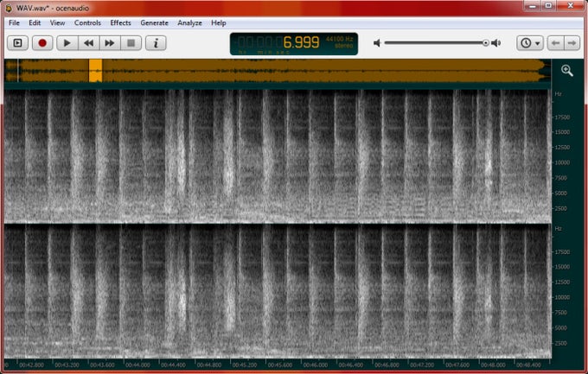The image size is (588, 374).
Task: Maximize the ocenaudio window
Action: 548,5
